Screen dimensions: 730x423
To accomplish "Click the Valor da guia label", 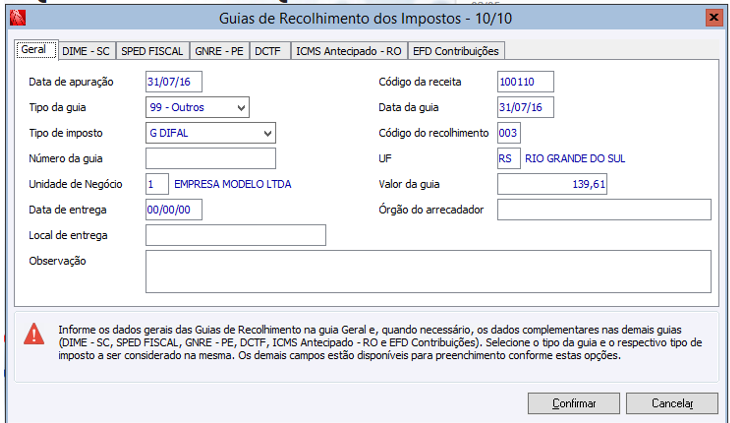I will [x=409, y=184].
